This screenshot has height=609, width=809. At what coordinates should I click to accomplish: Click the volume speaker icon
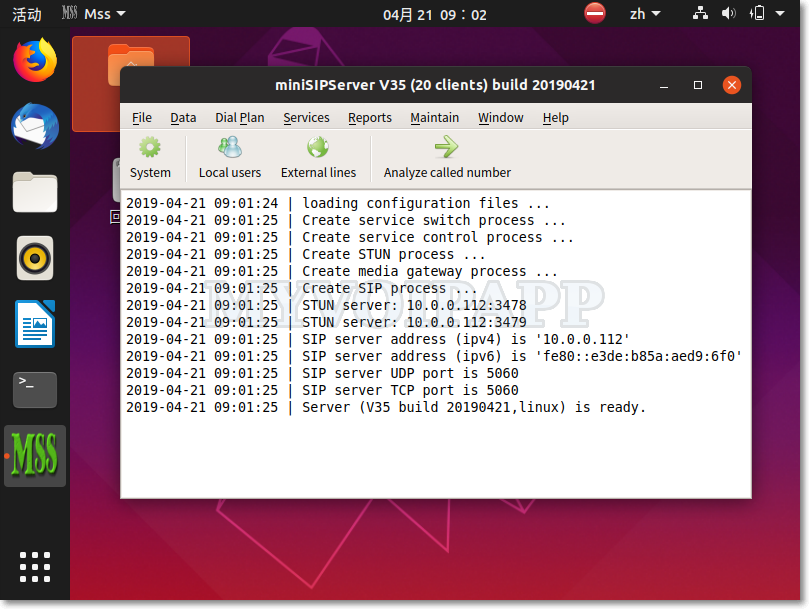point(728,13)
